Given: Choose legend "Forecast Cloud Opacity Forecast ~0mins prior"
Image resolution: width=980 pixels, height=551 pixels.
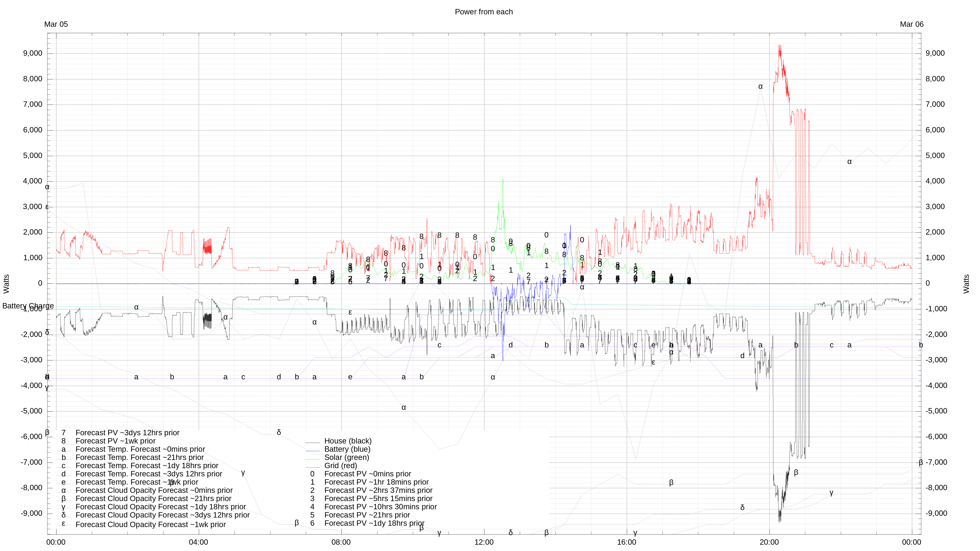Looking at the screenshot, I should coord(154,491).
